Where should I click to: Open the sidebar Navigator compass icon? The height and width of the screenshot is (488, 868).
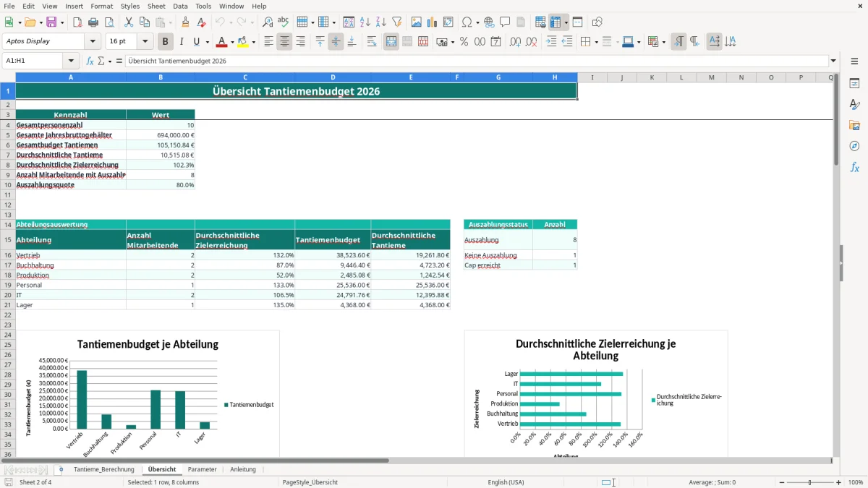tap(854, 146)
